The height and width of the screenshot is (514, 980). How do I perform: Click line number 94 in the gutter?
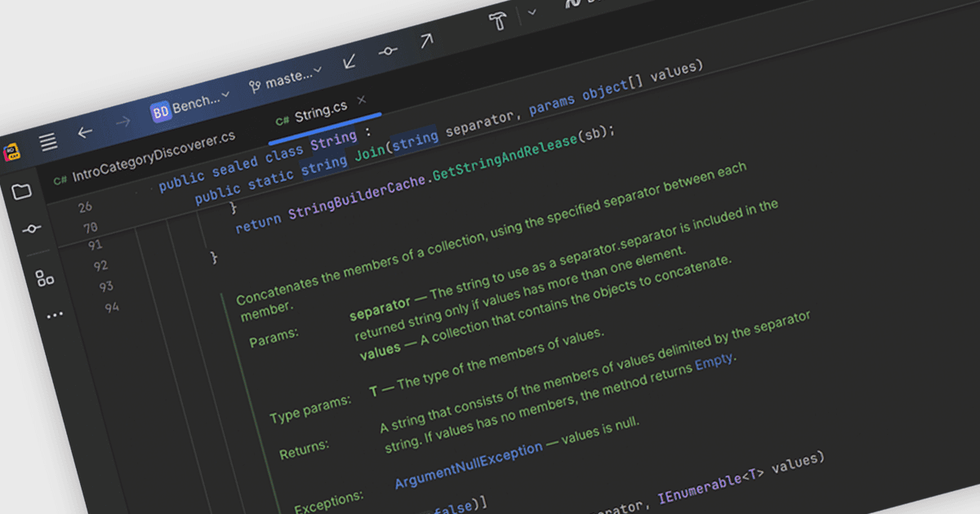(112, 308)
